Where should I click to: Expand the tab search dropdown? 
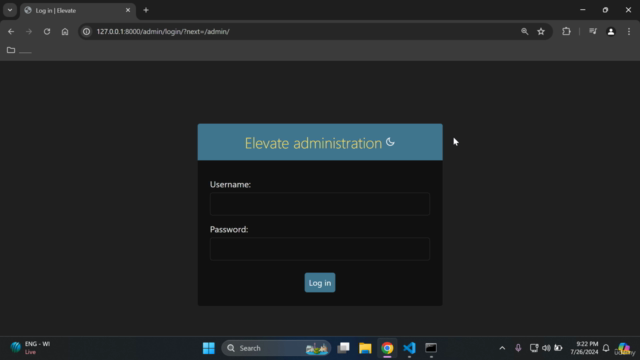(x=10, y=10)
